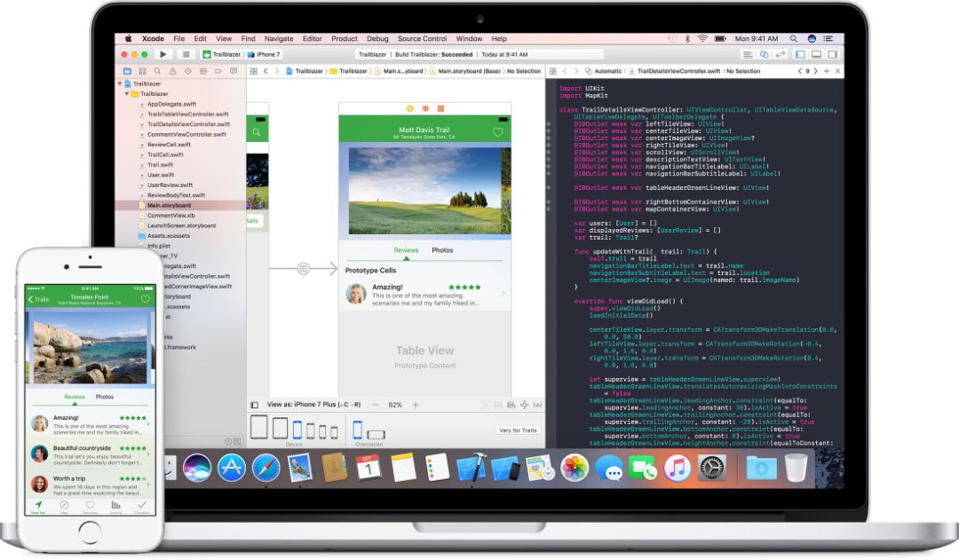The image size is (959, 560).
Task: Toggle the Utilities panel visibility
Action: point(833,54)
